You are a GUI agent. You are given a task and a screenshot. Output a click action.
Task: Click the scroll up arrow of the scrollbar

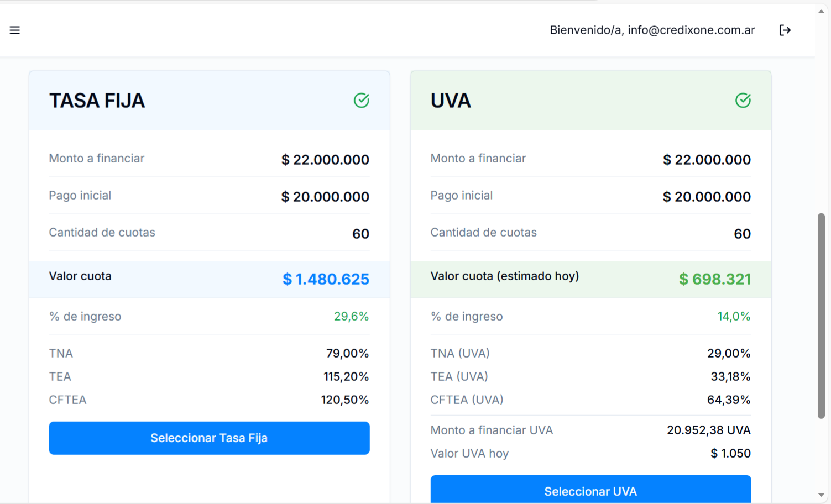(821, 11)
